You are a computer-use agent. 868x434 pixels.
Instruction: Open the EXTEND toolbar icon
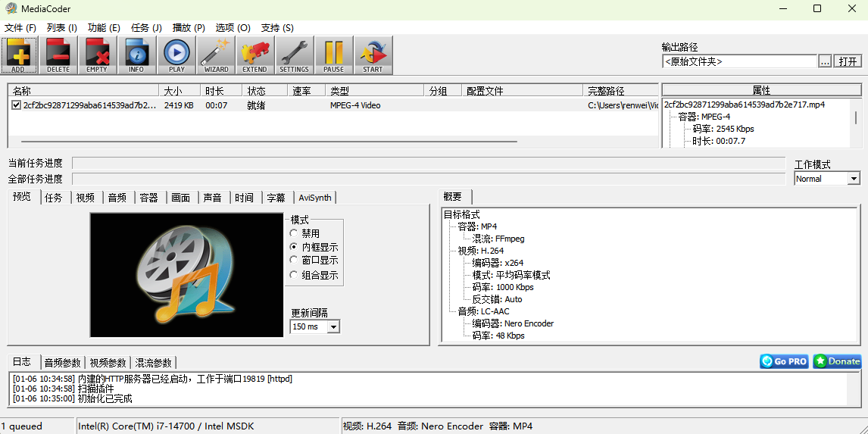coord(254,55)
